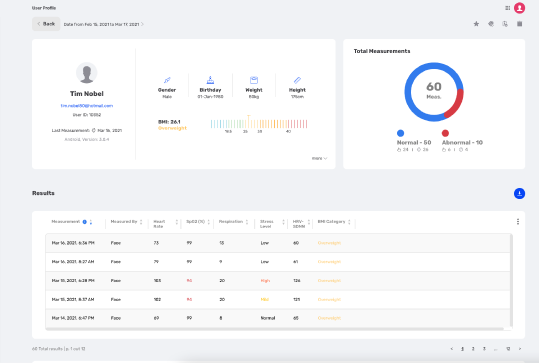Select the Mar 14, 2021, 6:47 PM row
539x363 pixels.
tap(277, 318)
